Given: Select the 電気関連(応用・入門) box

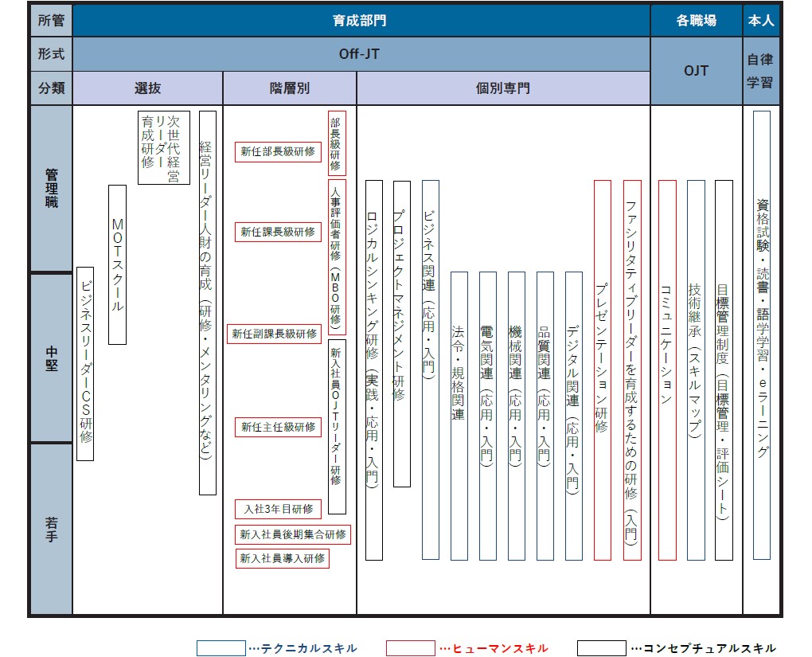Looking at the screenshot, I should click(x=488, y=416).
